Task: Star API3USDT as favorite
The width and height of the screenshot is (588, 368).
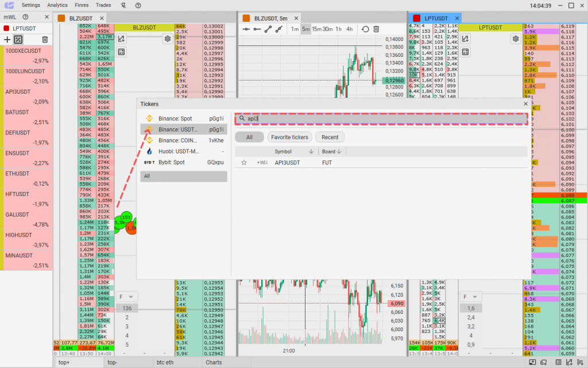Action: tap(244, 163)
